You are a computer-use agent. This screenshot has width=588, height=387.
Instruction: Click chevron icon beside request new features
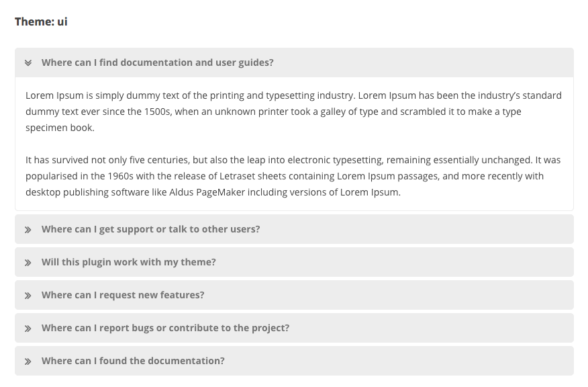pyautogui.click(x=28, y=296)
